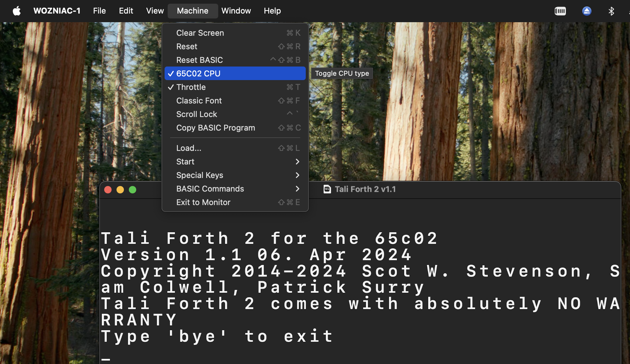This screenshot has height=364, width=630.
Task: Click the terminal cursor line
Action: click(106, 359)
